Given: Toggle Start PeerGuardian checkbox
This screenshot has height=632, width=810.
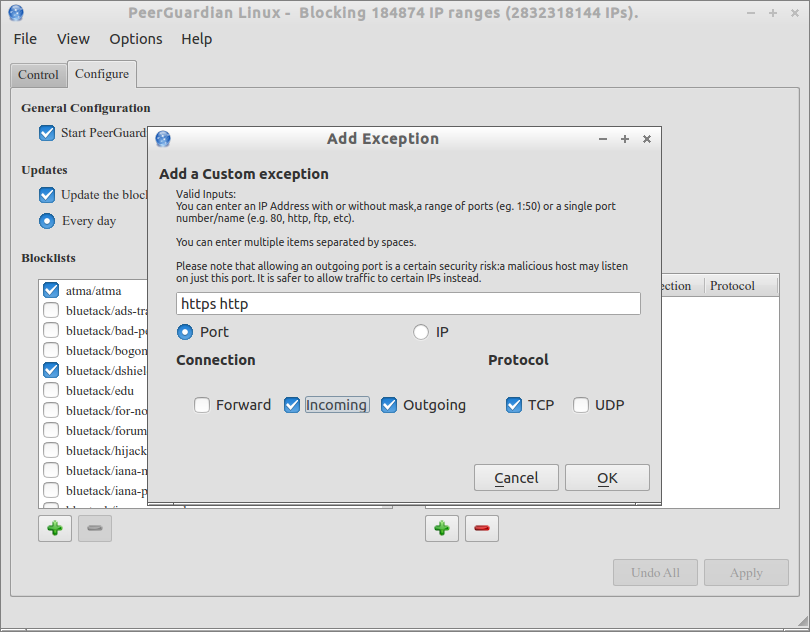Looking at the screenshot, I should (x=47, y=133).
